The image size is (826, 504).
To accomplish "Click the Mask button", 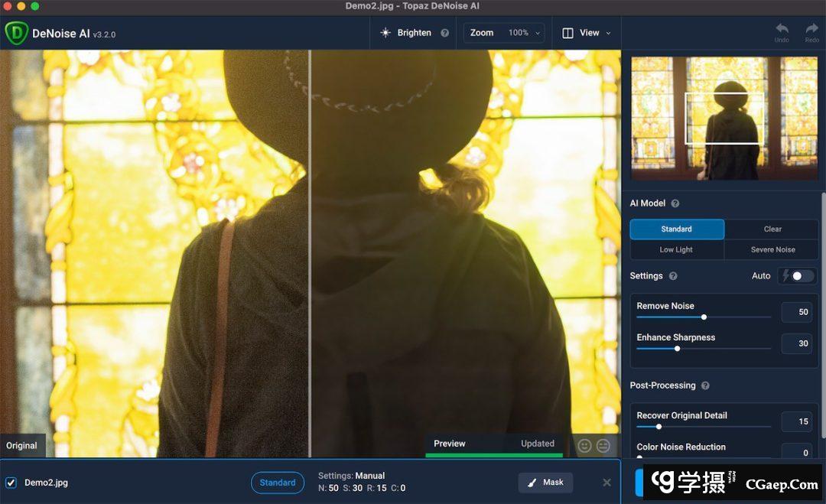I will click(x=545, y=483).
